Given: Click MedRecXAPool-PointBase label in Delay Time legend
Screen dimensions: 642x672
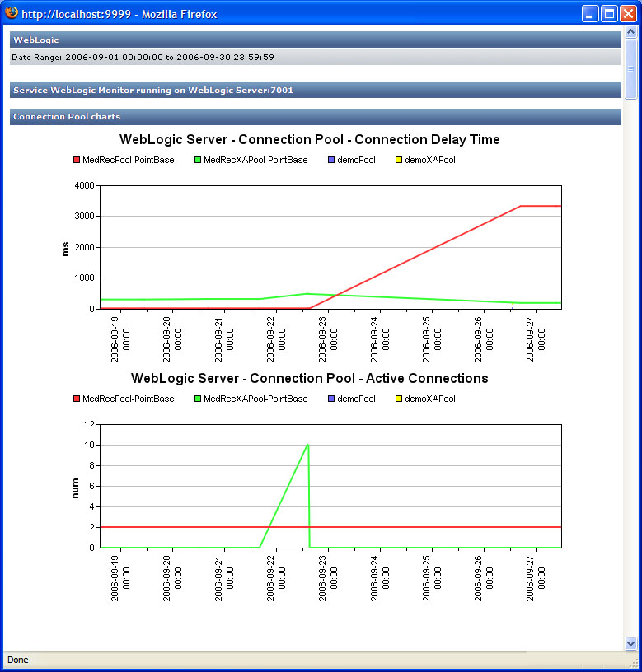Looking at the screenshot, I should coord(255,160).
